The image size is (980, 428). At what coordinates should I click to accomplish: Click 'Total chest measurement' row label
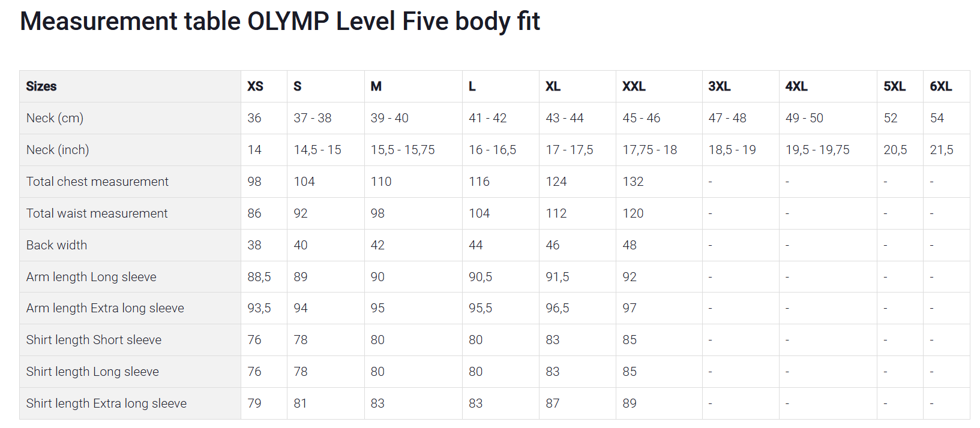[x=97, y=182]
